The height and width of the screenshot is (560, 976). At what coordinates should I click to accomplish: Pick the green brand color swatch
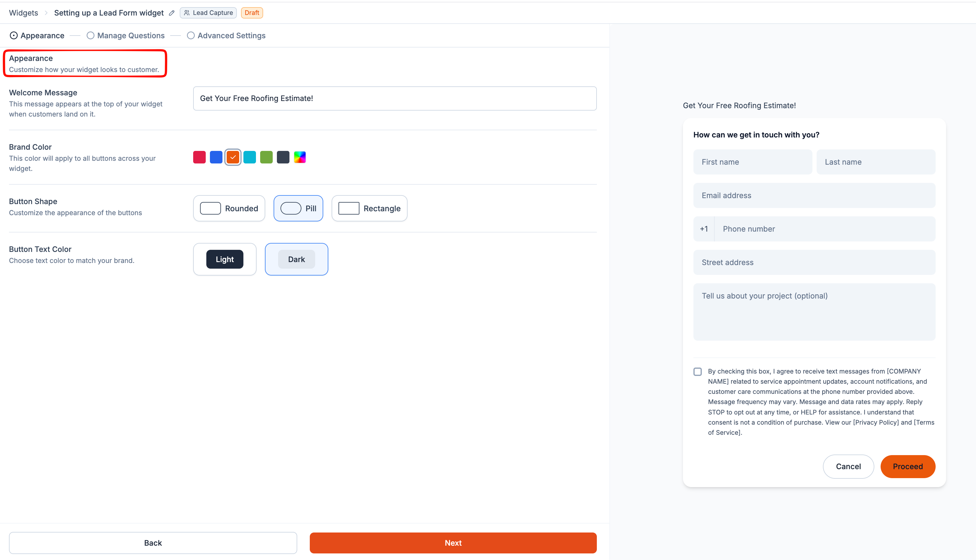point(266,157)
